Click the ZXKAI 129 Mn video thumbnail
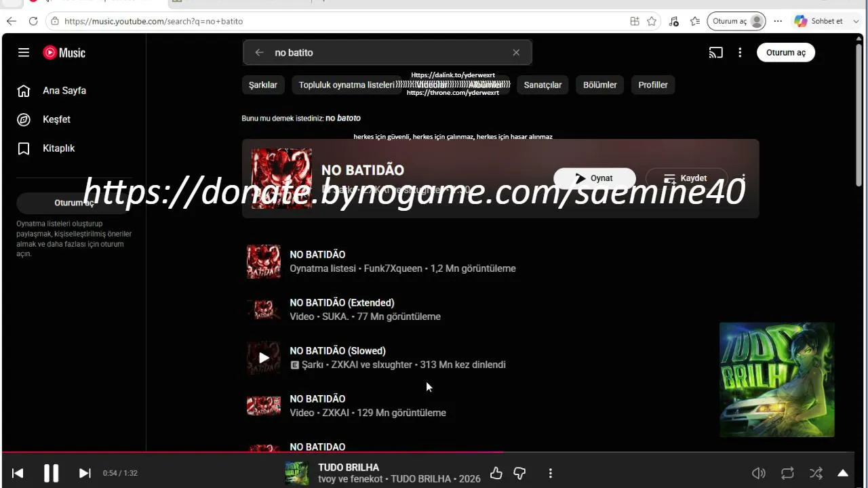 (x=264, y=406)
